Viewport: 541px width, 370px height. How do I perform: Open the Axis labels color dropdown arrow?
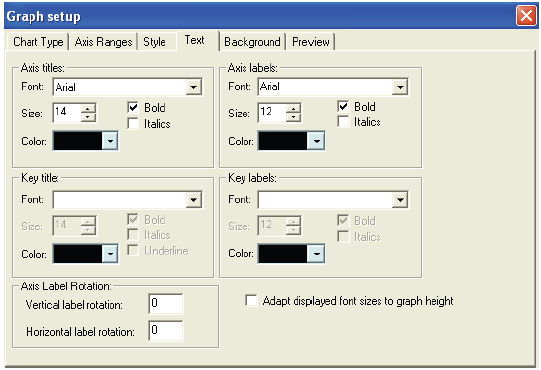click(x=316, y=141)
